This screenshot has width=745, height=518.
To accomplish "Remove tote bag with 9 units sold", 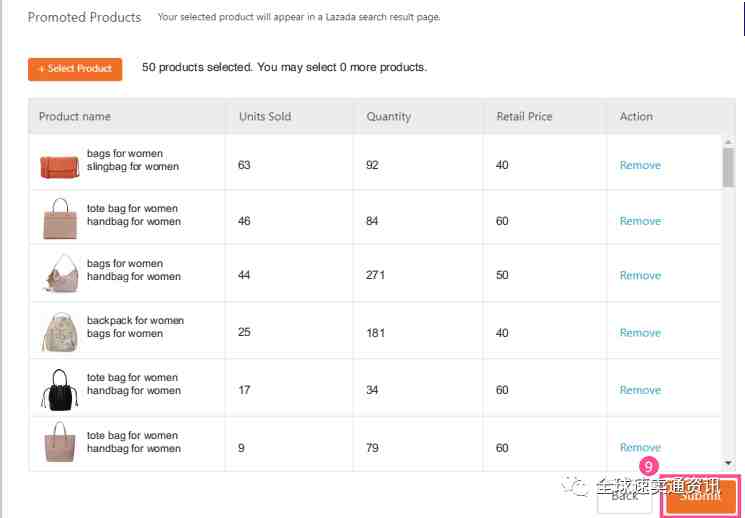I will tap(640, 447).
